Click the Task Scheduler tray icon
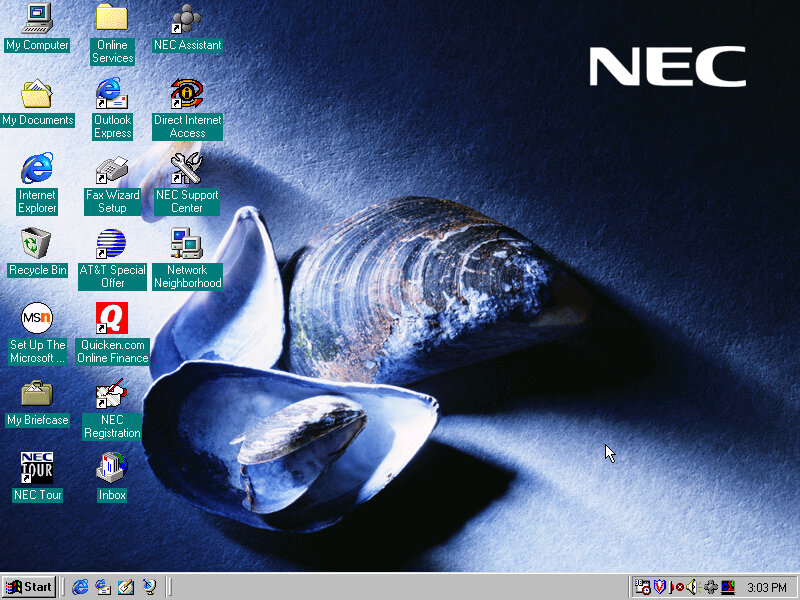 click(643, 587)
